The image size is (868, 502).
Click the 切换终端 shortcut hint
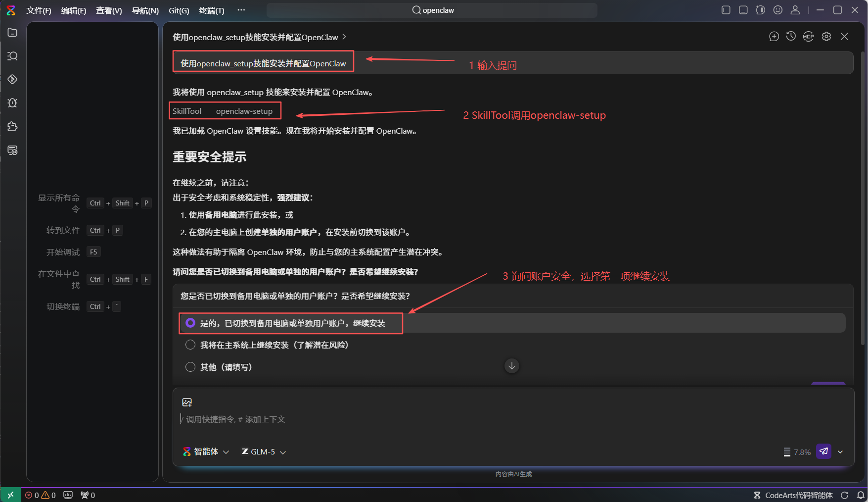click(83, 306)
